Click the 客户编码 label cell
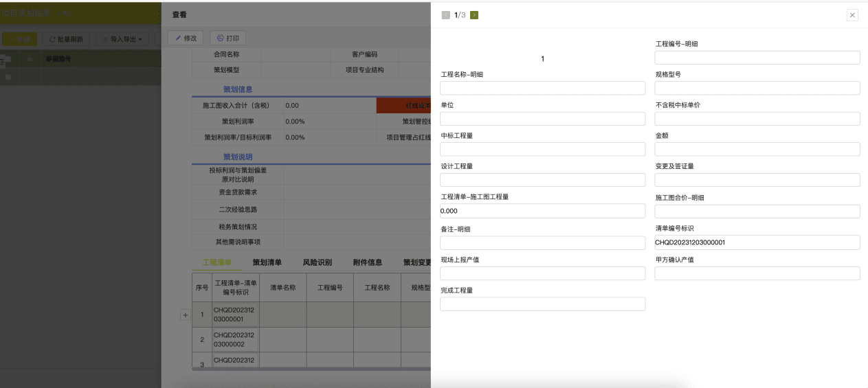Viewport: 868px width, 388px height. coord(365,54)
